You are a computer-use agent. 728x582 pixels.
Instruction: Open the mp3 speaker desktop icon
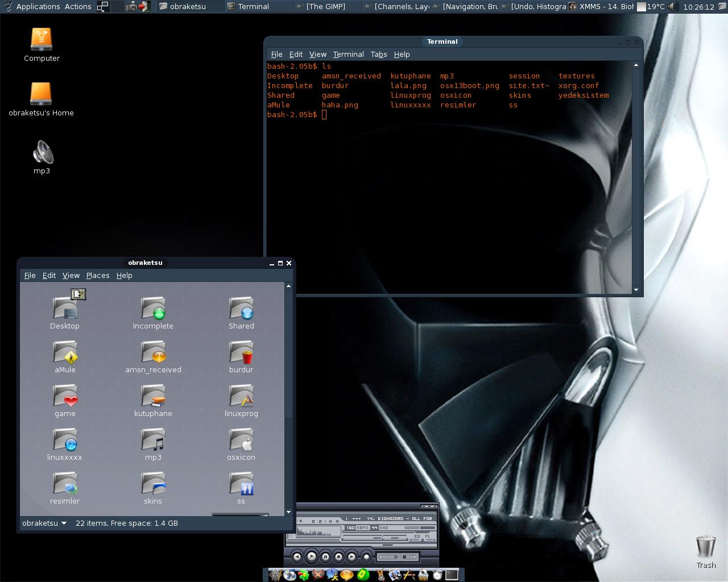tap(42, 157)
